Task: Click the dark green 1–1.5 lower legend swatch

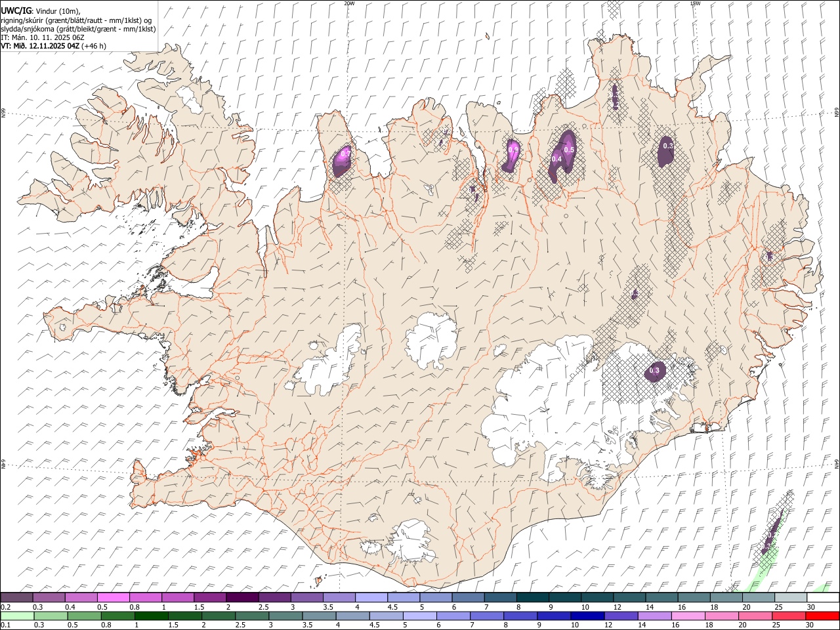Action: 151,616
